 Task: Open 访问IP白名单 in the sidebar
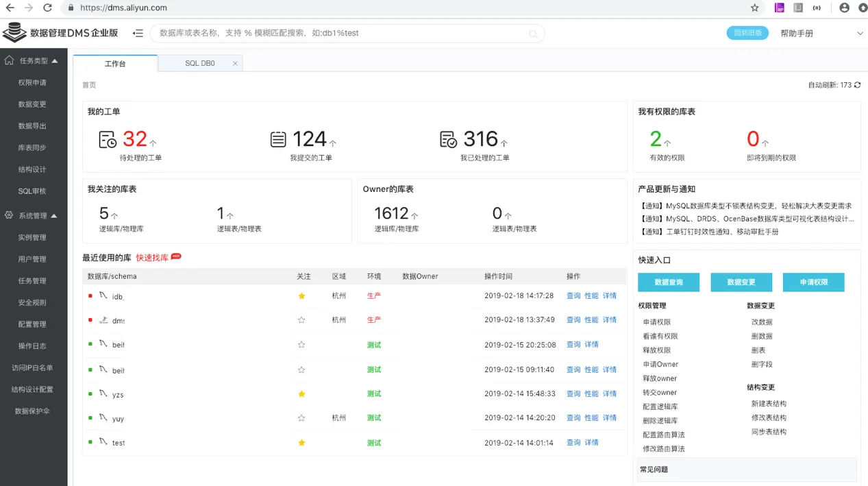pos(32,367)
